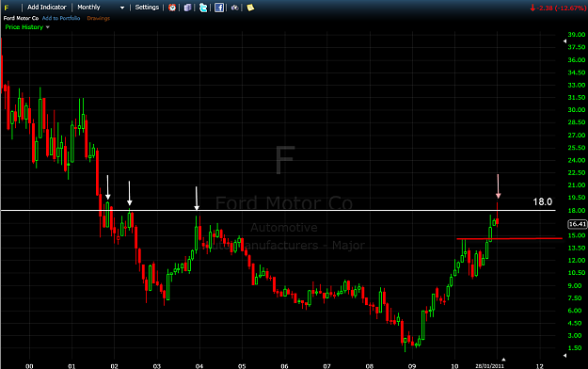Click the -2.38 (-12.67%) change readout
This screenshot has width=588, height=369.
558,8
